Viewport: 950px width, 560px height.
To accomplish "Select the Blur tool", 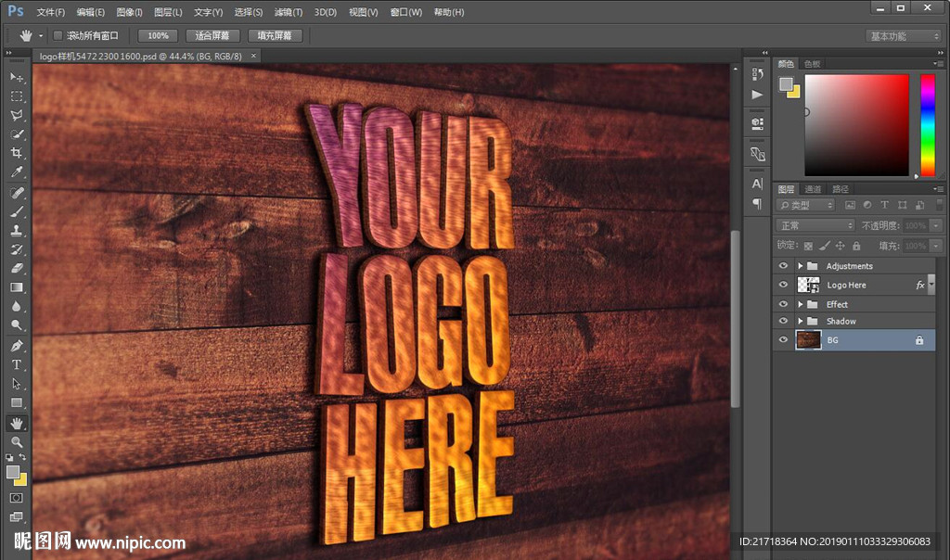I will [17, 306].
